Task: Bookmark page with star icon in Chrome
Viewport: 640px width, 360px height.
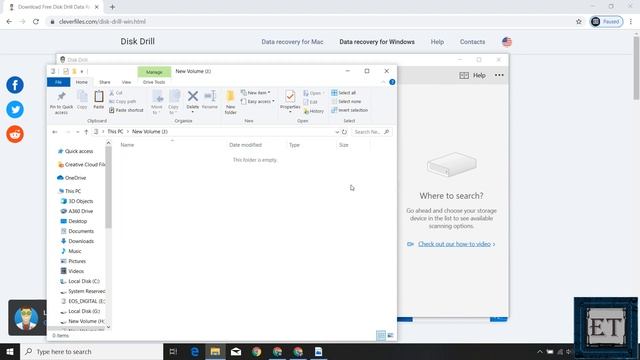Action: pyautogui.click(x=579, y=22)
